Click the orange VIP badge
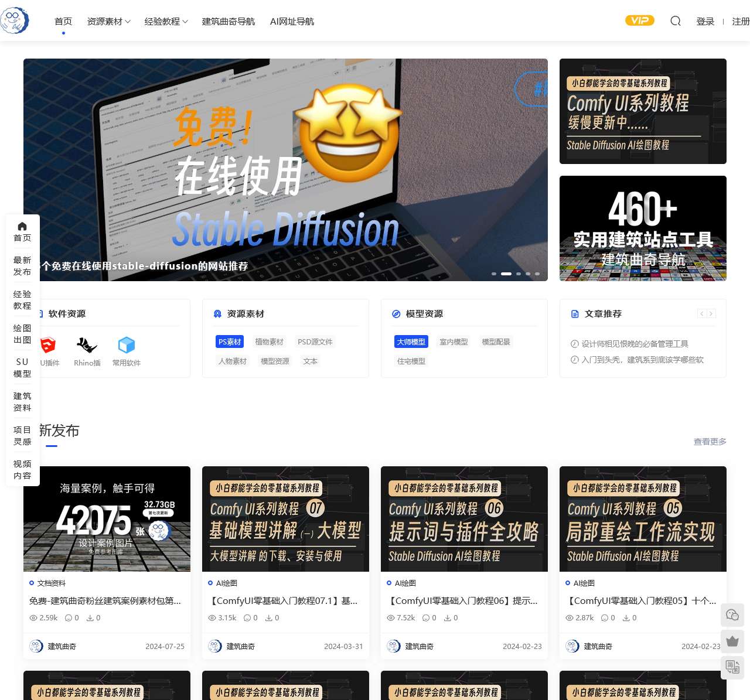Screen dimensions: 750x700 640,21
